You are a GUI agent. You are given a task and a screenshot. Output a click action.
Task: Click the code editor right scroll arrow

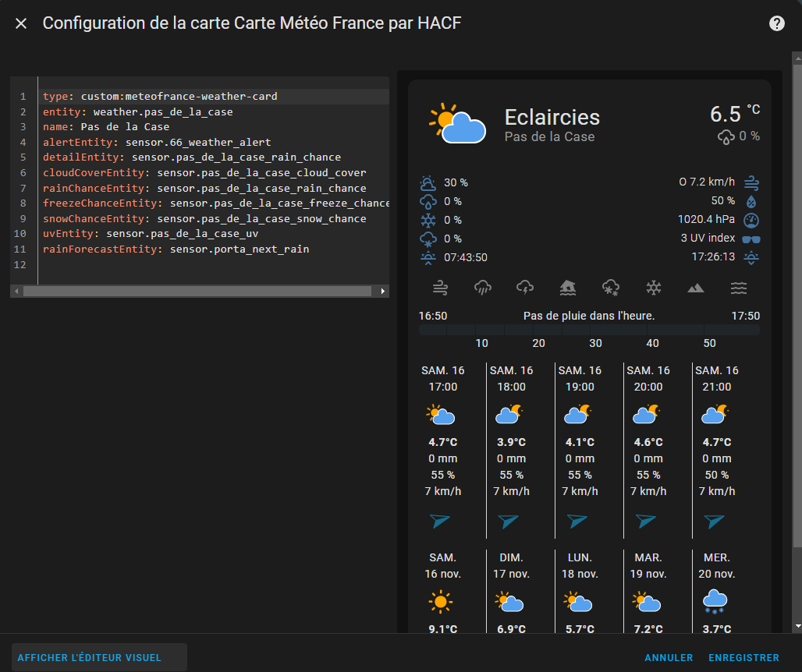382,292
